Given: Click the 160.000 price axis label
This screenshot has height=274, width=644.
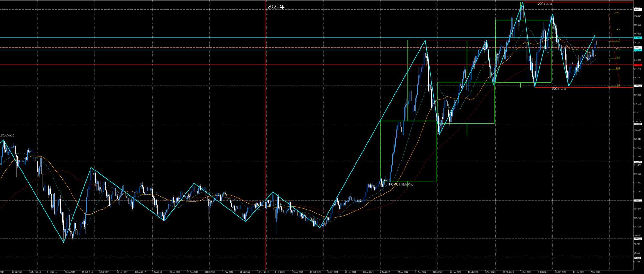Looking at the screenshot, I should click(638, 10).
